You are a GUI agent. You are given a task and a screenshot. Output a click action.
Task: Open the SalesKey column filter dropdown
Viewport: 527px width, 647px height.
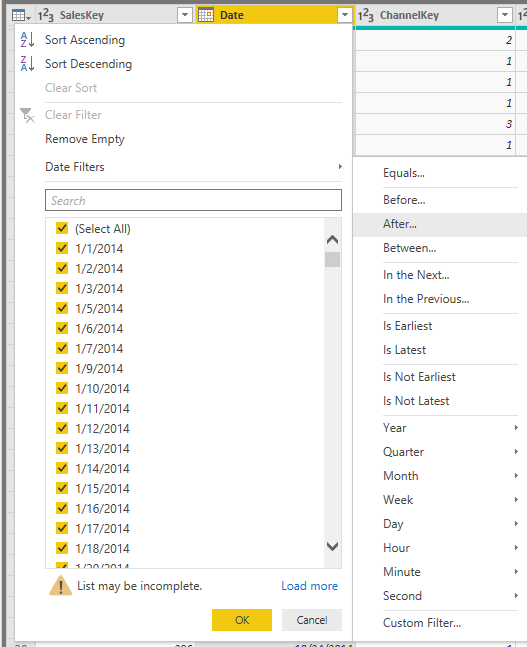185,15
